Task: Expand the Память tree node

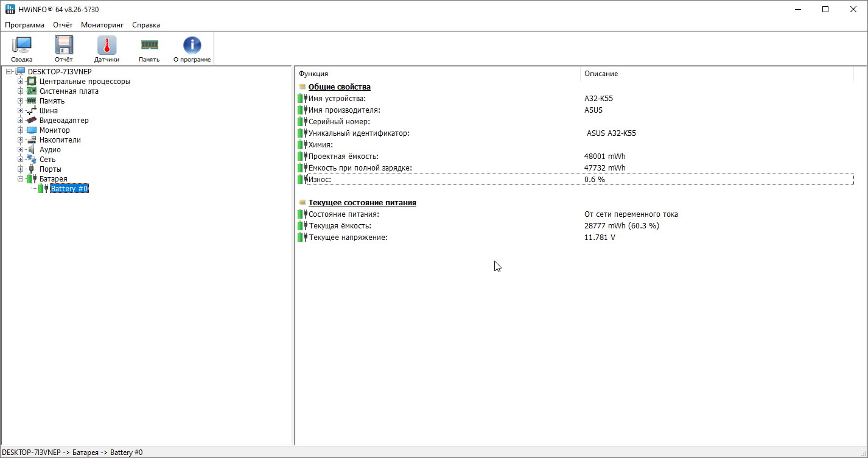Action: (x=21, y=101)
